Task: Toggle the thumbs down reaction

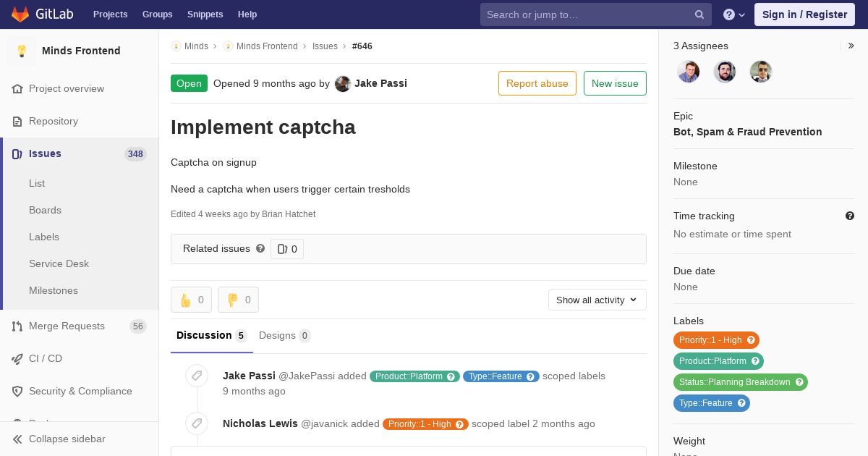Action: coord(238,300)
